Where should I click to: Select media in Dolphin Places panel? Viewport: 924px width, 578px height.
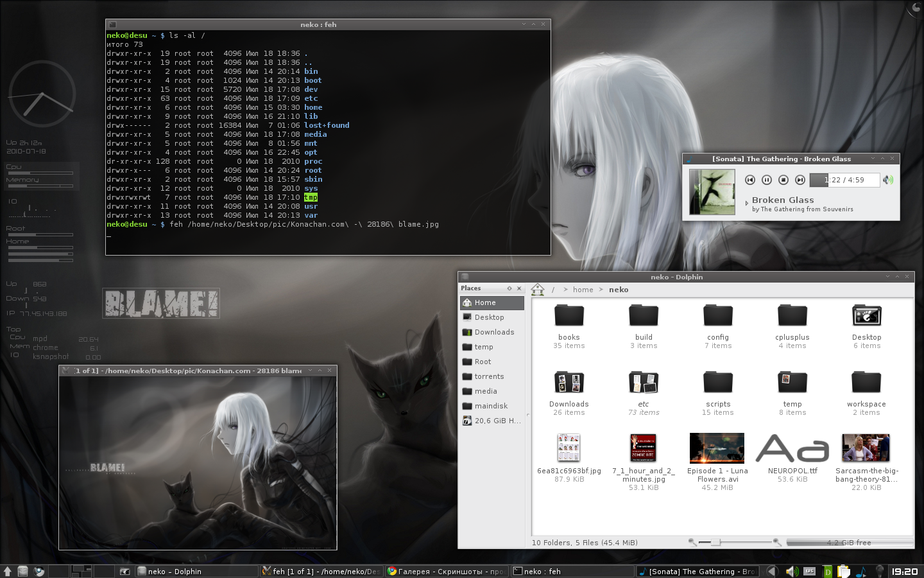coord(492,391)
